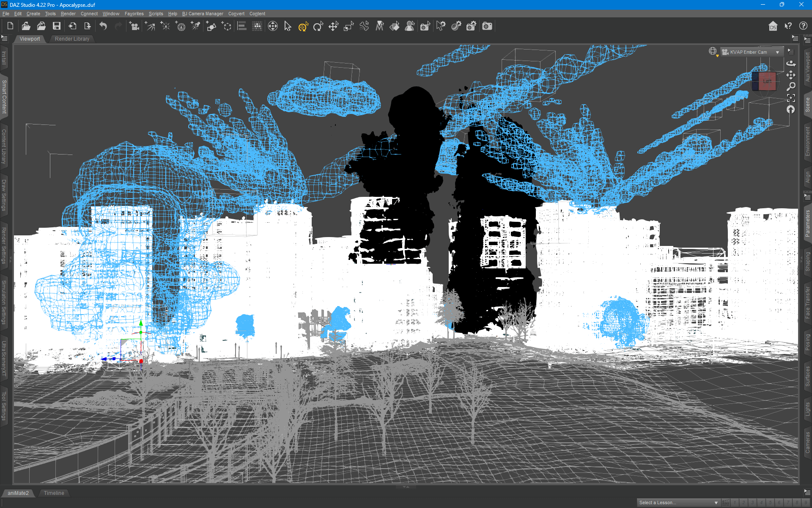
Task: Select the Spot Render tool
Action: 425,26
